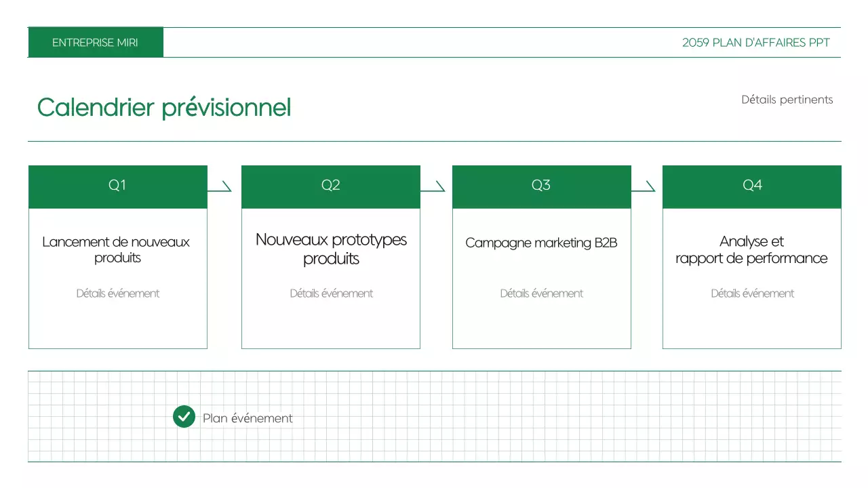Click the green checkmark circle icon

184,417
